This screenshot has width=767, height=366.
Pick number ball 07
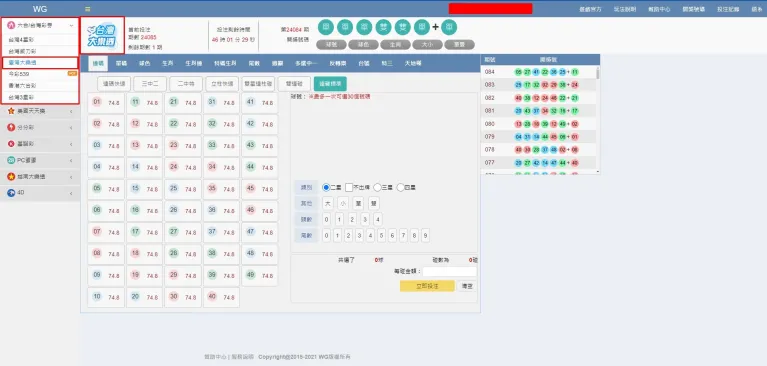(97, 231)
